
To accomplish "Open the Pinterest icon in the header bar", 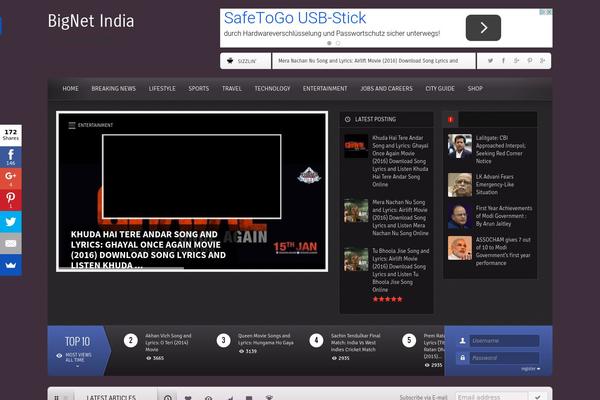I will [530, 60].
